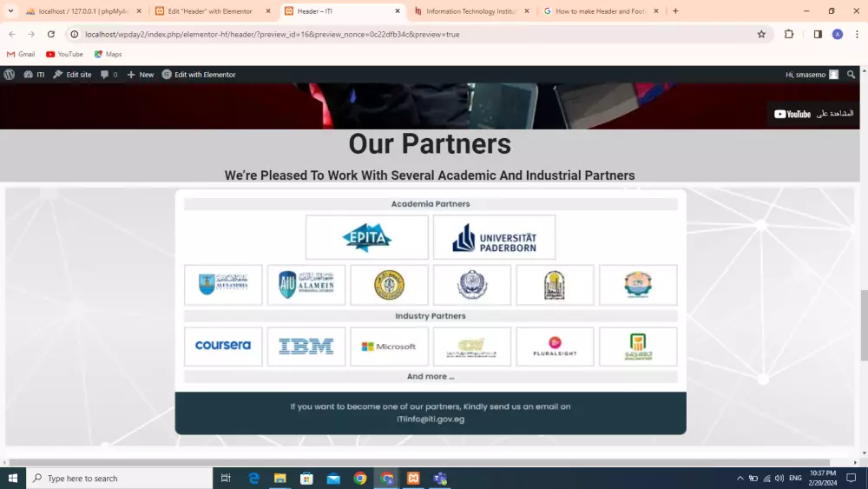This screenshot has height=489, width=868.
Task: Go forward one page in the browser
Action: [31, 35]
